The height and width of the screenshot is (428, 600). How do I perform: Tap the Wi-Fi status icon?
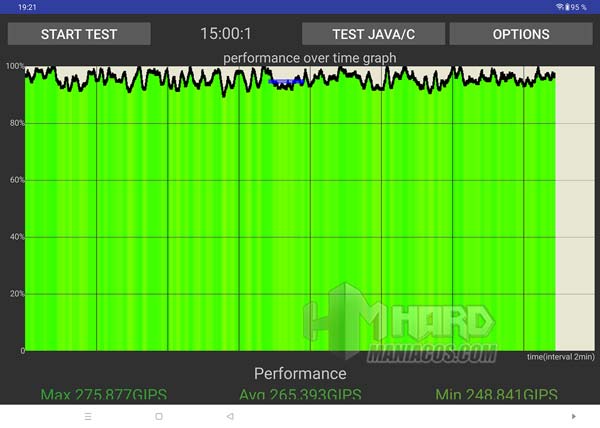click(x=559, y=7)
